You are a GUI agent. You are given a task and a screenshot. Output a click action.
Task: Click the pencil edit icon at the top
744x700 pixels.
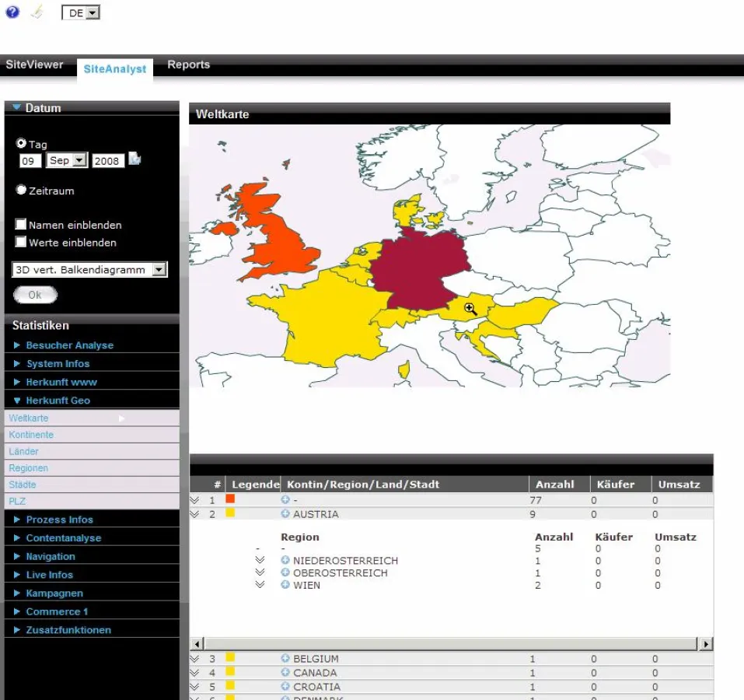pos(36,12)
